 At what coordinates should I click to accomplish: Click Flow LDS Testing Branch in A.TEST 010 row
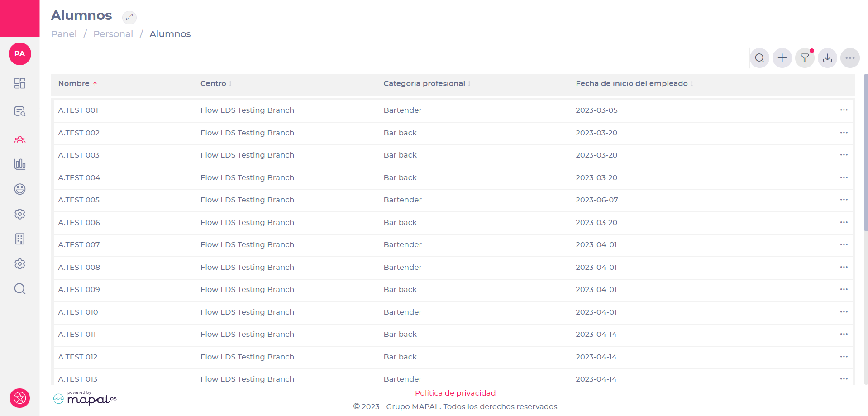point(247,312)
